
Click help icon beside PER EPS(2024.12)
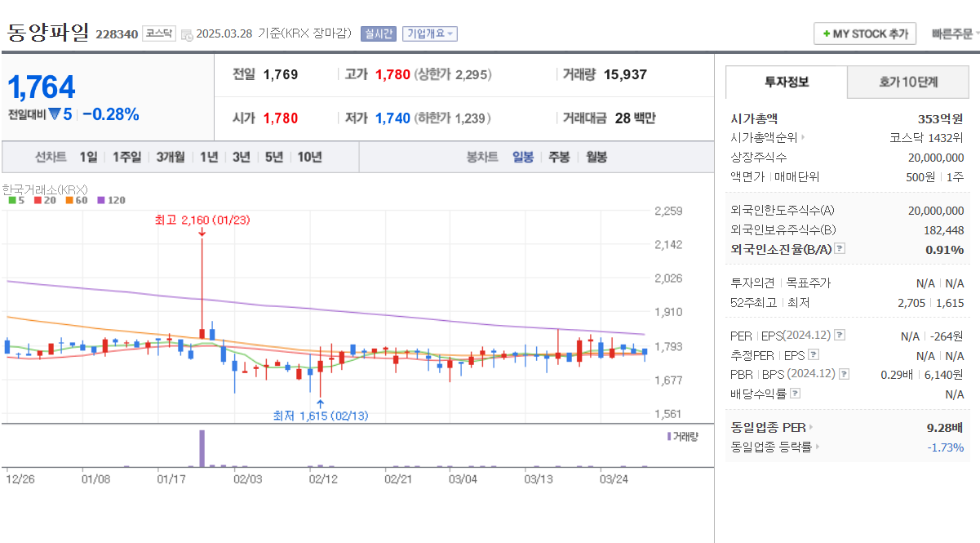[x=840, y=336]
